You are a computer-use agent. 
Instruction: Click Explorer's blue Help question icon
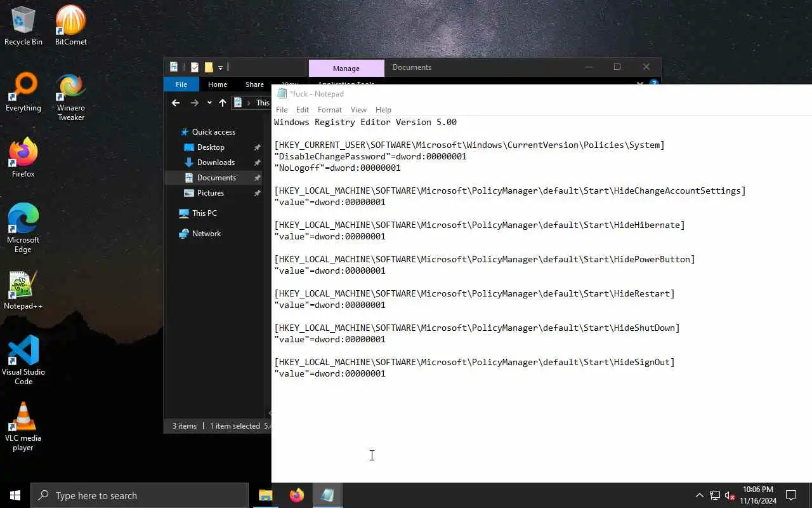click(654, 83)
